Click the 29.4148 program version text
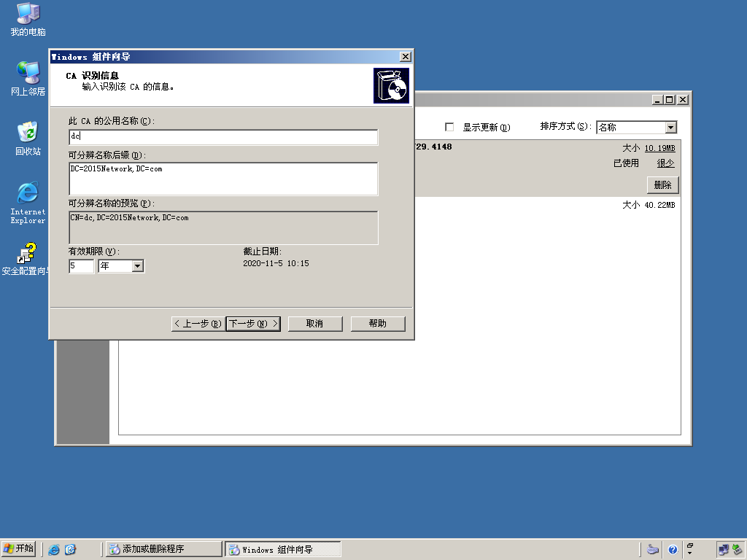The width and height of the screenshot is (747, 560). coord(433,147)
